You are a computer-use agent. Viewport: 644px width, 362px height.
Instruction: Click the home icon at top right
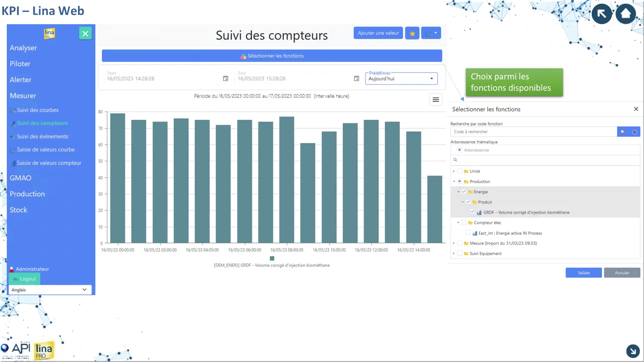[625, 14]
